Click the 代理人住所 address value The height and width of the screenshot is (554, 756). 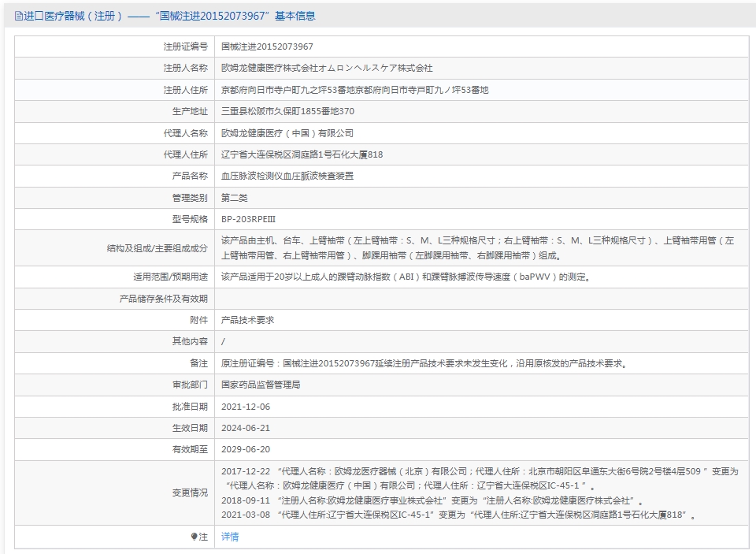point(302,155)
